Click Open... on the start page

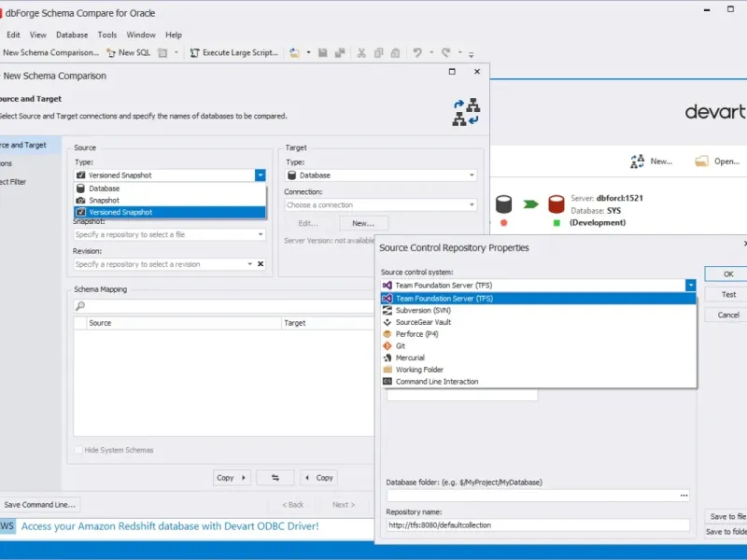point(717,161)
